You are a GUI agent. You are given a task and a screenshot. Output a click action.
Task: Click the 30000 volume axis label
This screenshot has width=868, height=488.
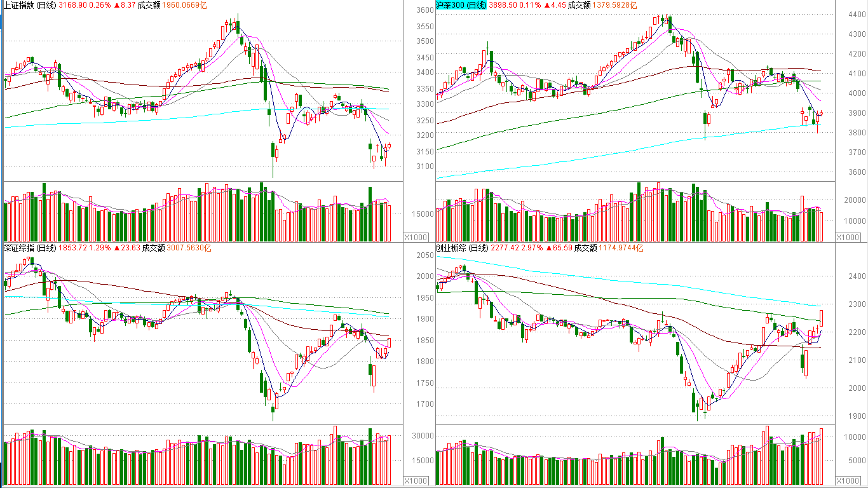[x=423, y=437]
